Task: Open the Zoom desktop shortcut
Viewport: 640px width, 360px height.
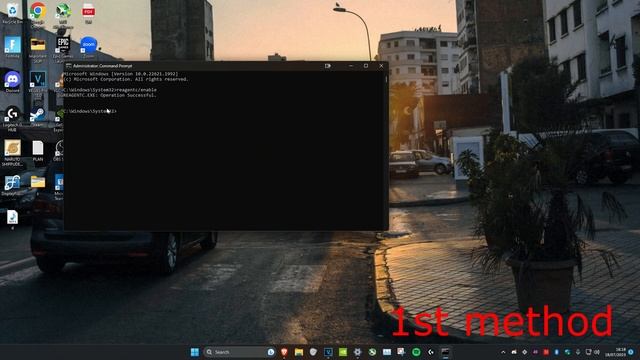Action: pyautogui.click(x=89, y=47)
